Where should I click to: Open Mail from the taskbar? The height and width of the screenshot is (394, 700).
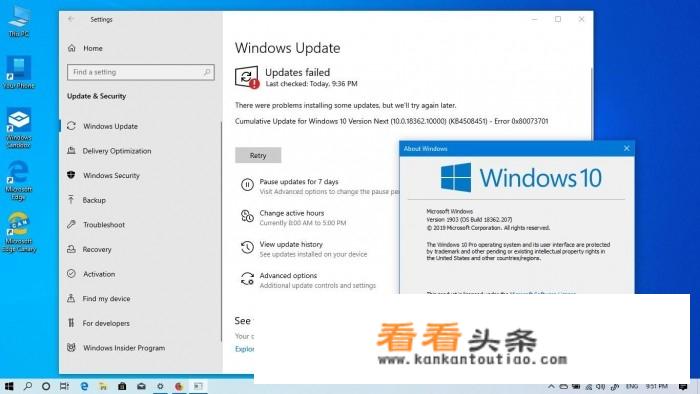pyautogui.click(x=141, y=386)
